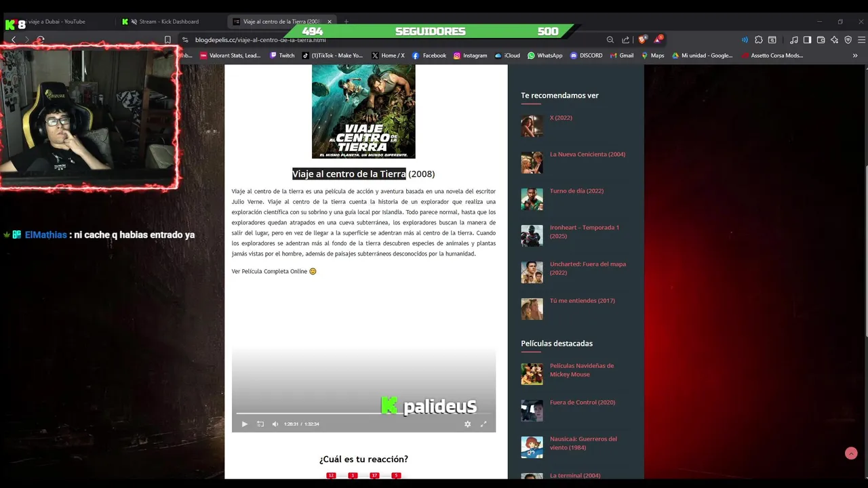This screenshot has height=488, width=868.
Task: Open the Brave Wallet icon
Action: click(821, 40)
